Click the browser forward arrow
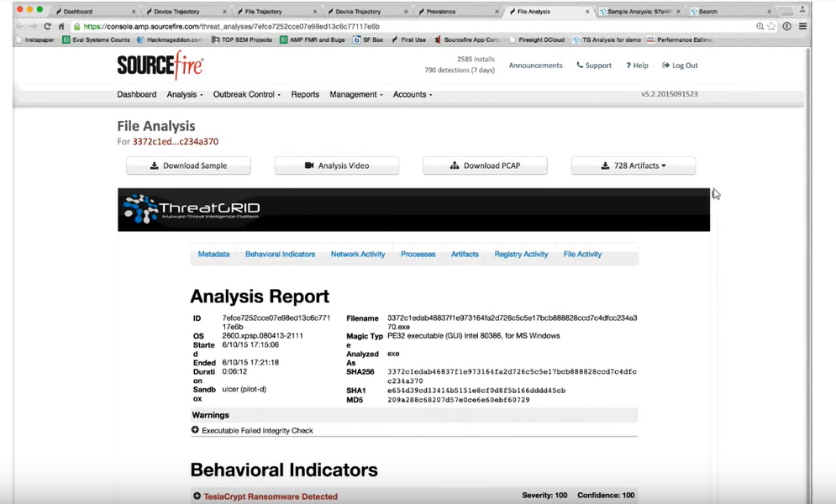The image size is (836, 504). click(33, 26)
